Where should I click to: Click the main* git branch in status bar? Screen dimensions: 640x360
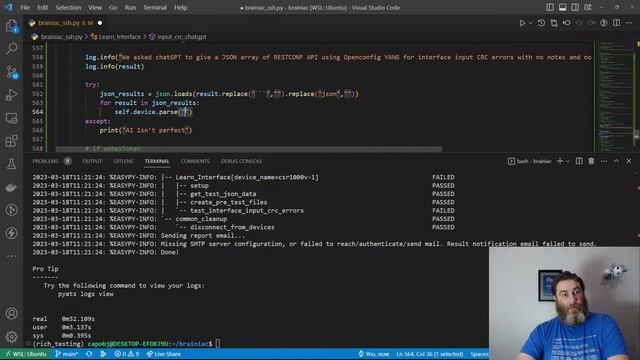66,354
